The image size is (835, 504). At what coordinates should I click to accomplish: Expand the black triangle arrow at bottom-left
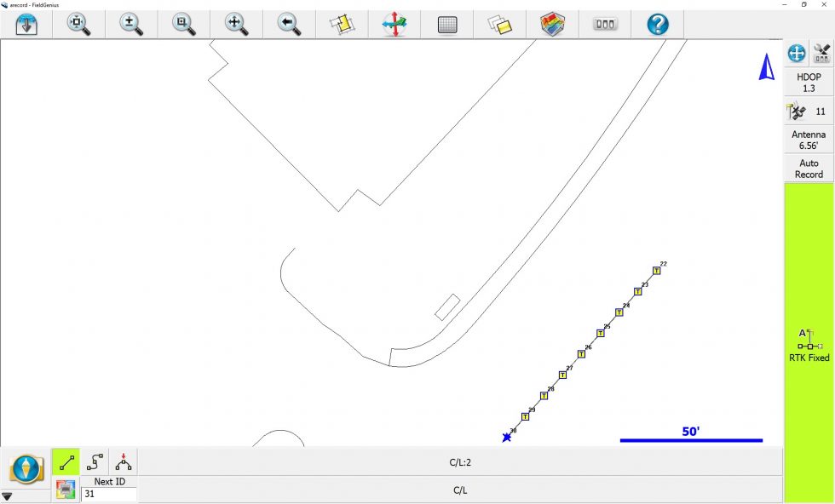[x=7, y=496]
